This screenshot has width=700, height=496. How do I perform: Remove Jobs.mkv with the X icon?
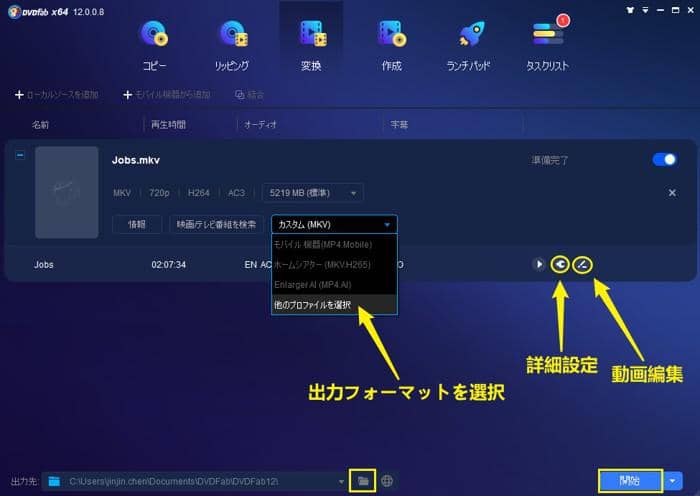point(672,193)
